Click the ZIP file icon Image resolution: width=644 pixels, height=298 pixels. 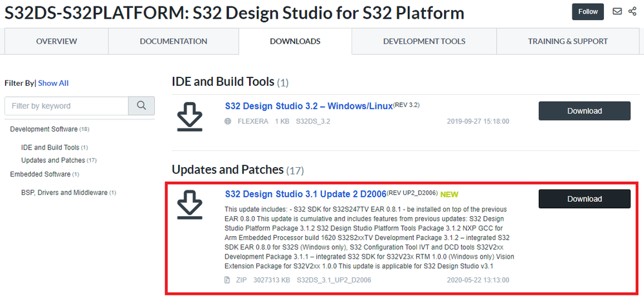(x=227, y=281)
